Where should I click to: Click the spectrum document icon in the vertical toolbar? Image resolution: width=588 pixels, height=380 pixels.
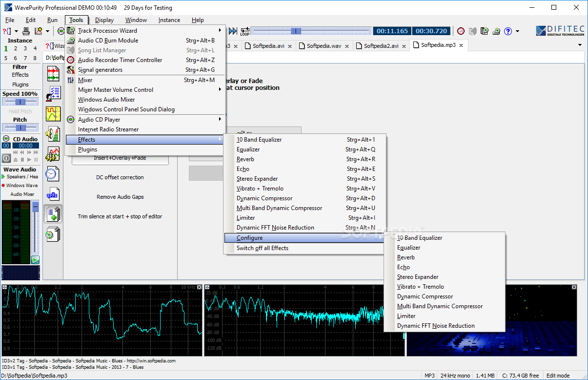[x=53, y=194]
